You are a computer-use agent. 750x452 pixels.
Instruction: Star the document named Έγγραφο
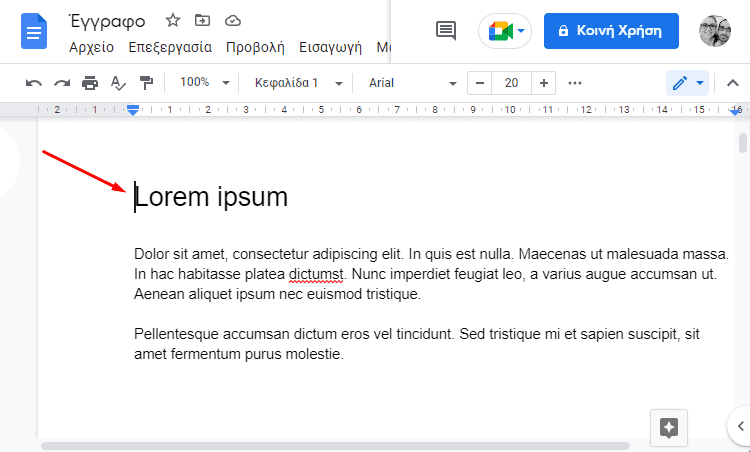point(173,20)
